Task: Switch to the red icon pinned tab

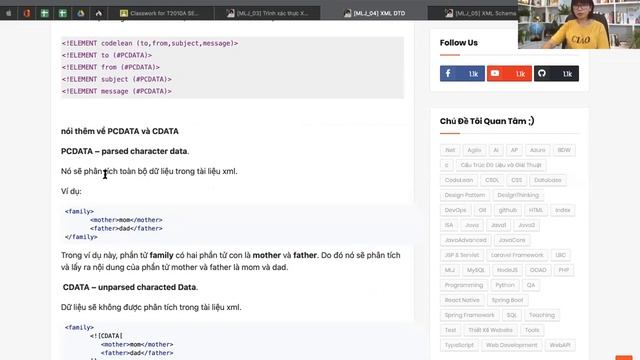Action: tap(27, 13)
